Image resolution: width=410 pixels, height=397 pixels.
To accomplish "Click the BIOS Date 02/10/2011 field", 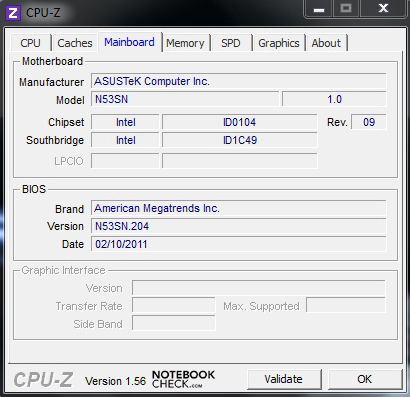I will 239,244.
